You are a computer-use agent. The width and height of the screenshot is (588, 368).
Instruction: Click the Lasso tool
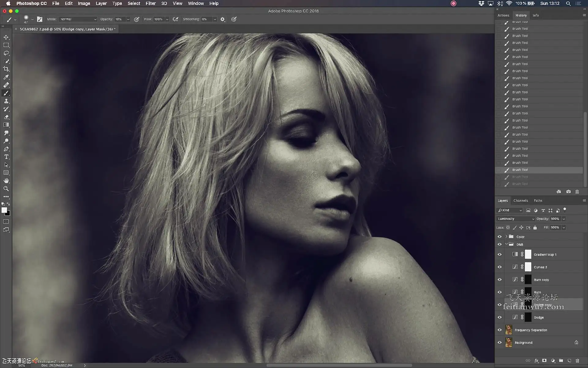tap(6, 53)
